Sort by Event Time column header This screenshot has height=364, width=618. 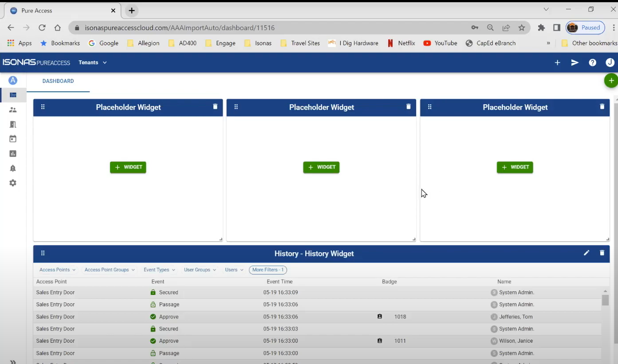tap(279, 282)
